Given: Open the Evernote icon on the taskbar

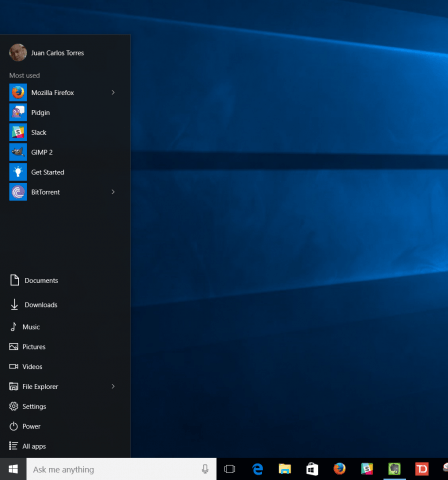Looking at the screenshot, I should (x=394, y=469).
